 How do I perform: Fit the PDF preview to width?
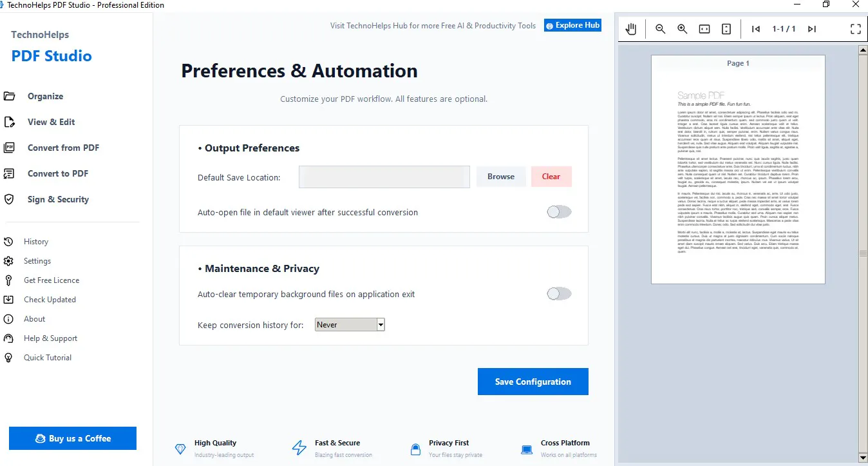[x=704, y=29]
